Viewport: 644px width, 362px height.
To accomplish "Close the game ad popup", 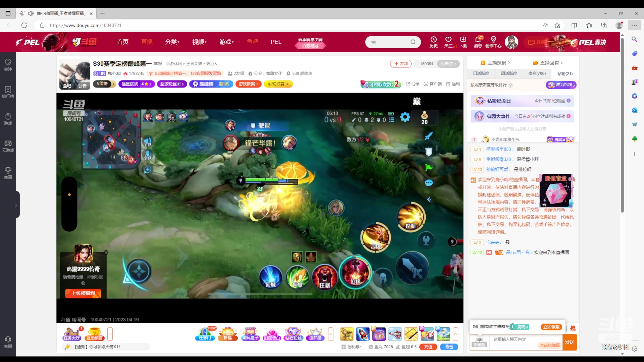I will [106, 252].
